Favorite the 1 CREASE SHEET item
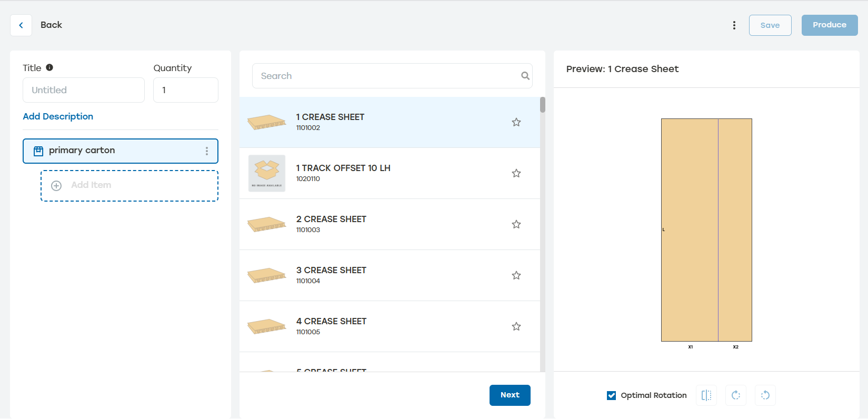 coord(516,122)
